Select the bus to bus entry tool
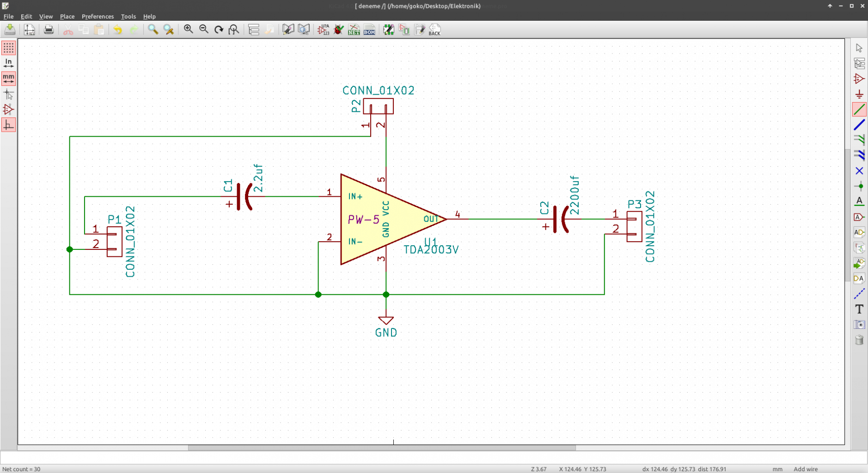868x473 pixels. pyautogui.click(x=859, y=155)
